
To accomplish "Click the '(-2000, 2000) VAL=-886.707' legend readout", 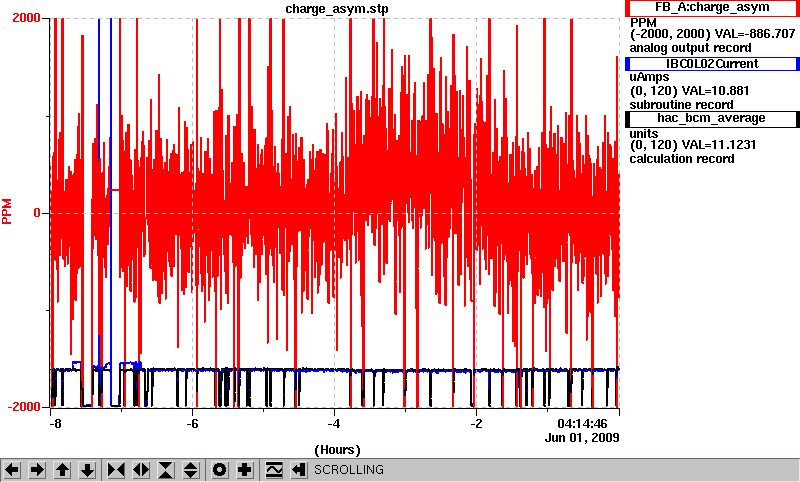I will point(713,34).
